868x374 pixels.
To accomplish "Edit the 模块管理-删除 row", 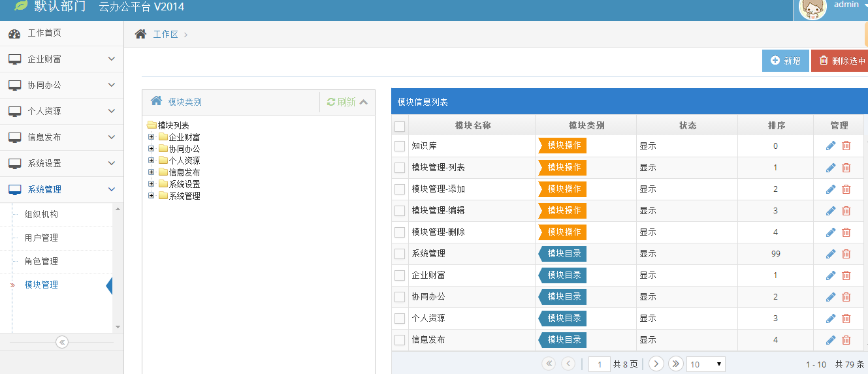I will click(831, 232).
